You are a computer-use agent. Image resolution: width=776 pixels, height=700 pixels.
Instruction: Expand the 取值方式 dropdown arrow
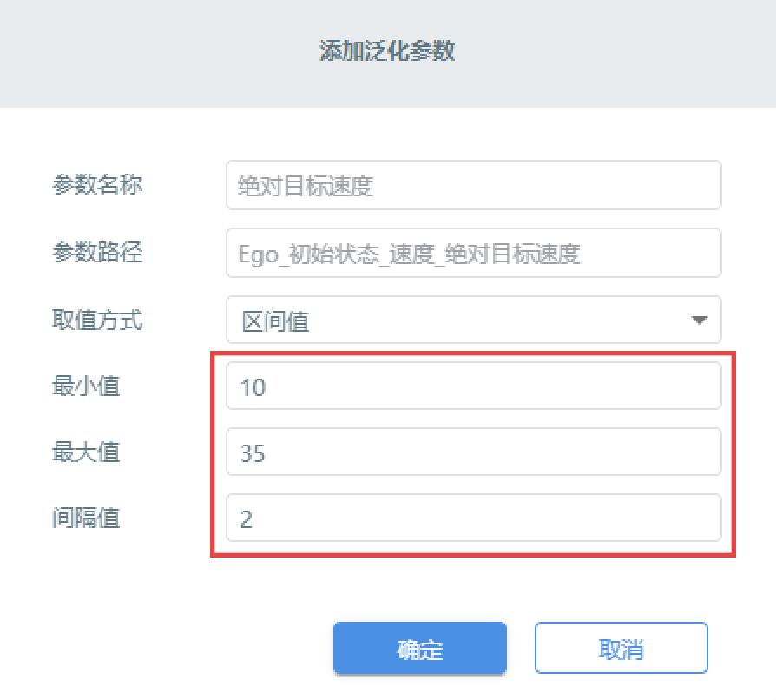[699, 320]
